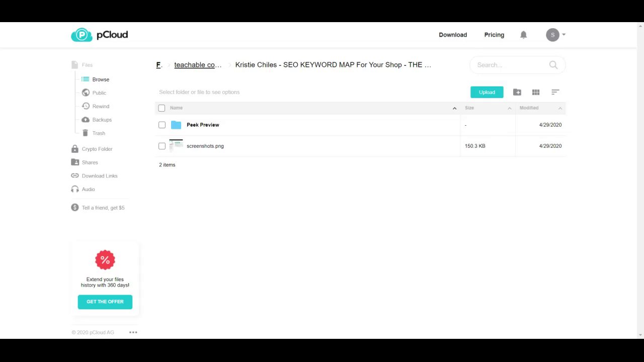Viewport: 644px width, 362px height.
Task: Check the screenshots.png checkbox
Action: pos(162,146)
